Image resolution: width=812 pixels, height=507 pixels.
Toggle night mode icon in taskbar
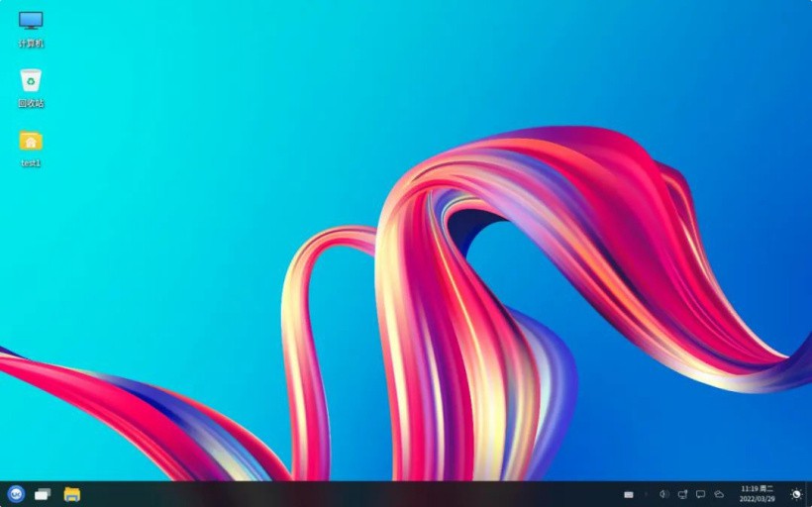796,494
